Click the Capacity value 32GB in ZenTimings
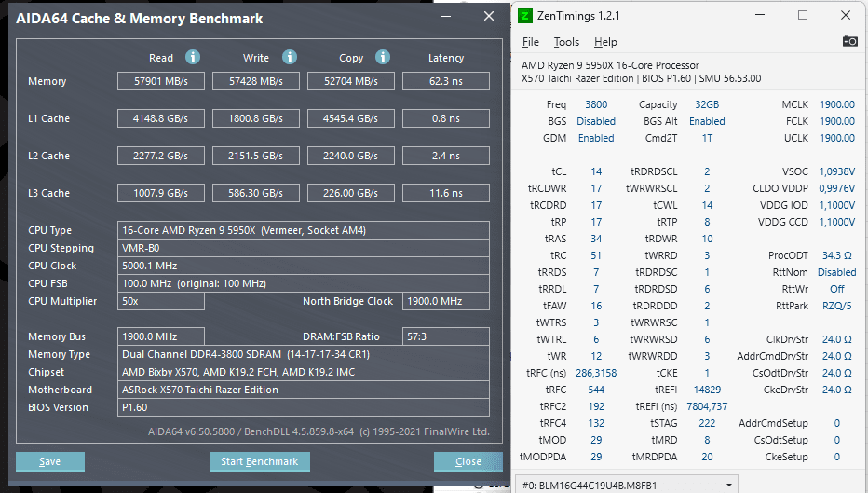Viewport: 868px width, 493px height. point(707,104)
